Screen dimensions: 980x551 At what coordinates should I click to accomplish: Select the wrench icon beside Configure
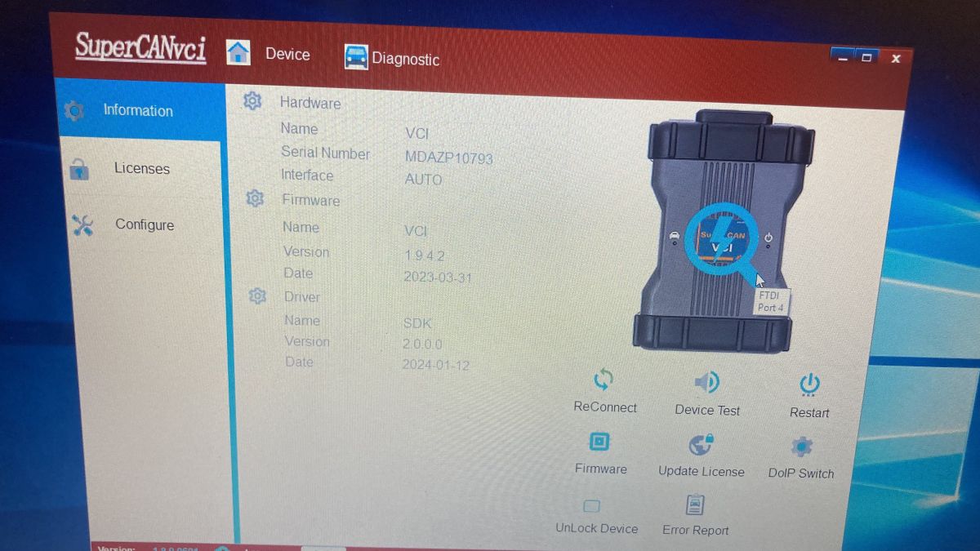coord(78,224)
